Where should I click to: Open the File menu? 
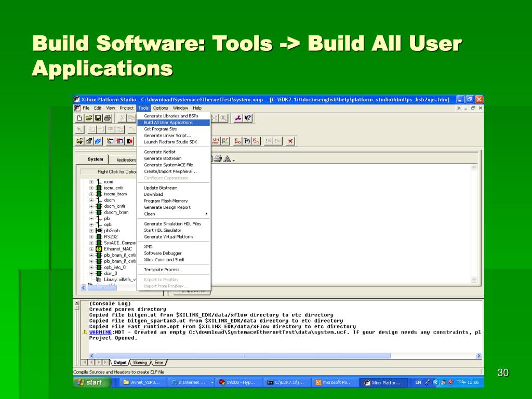[x=86, y=108]
